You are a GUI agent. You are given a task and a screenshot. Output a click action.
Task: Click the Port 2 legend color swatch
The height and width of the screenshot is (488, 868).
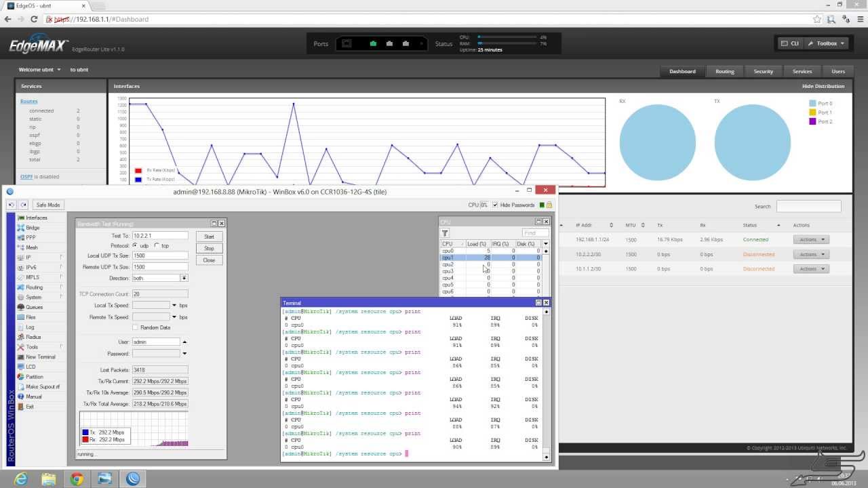(812, 121)
